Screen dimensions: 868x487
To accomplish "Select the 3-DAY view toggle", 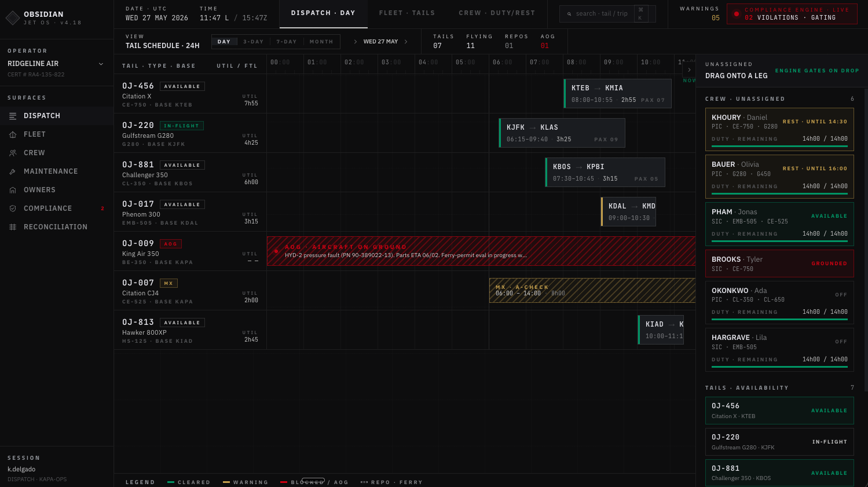I will [x=253, y=42].
